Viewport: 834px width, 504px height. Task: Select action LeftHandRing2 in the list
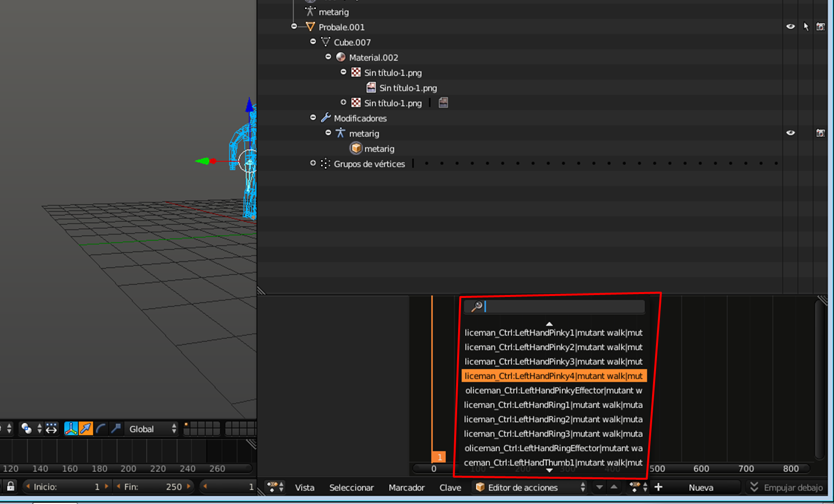[554, 419]
